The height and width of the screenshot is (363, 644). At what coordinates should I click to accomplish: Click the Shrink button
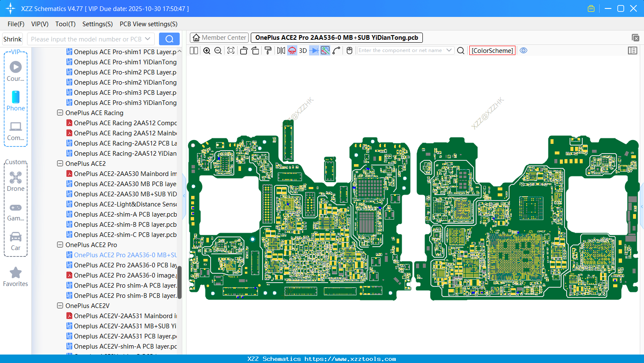pyautogui.click(x=13, y=39)
